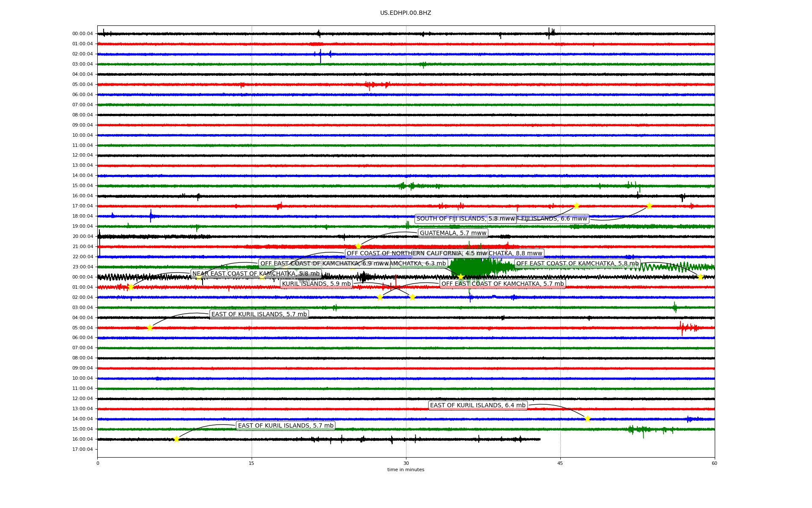The height and width of the screenshot is (508, 812).
Task: Click the star for SOUTH OF FIJI ISLANDS 5.8 mww
Action: [x=576, y=206]
